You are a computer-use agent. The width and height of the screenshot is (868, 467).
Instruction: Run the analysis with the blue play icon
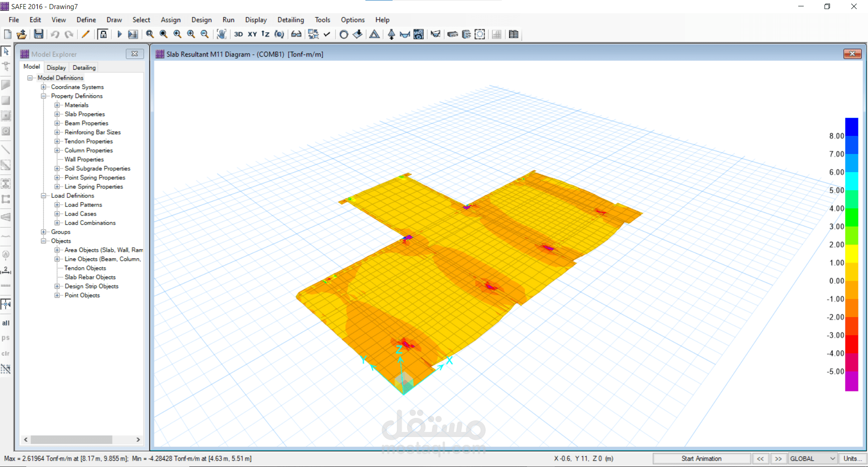coord(120,34)
